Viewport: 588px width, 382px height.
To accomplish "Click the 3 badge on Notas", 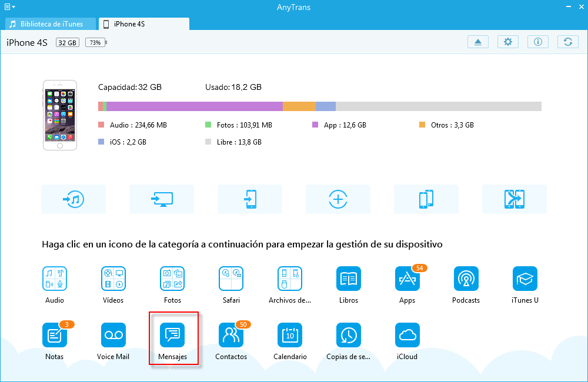I will [x=67, y=324].
